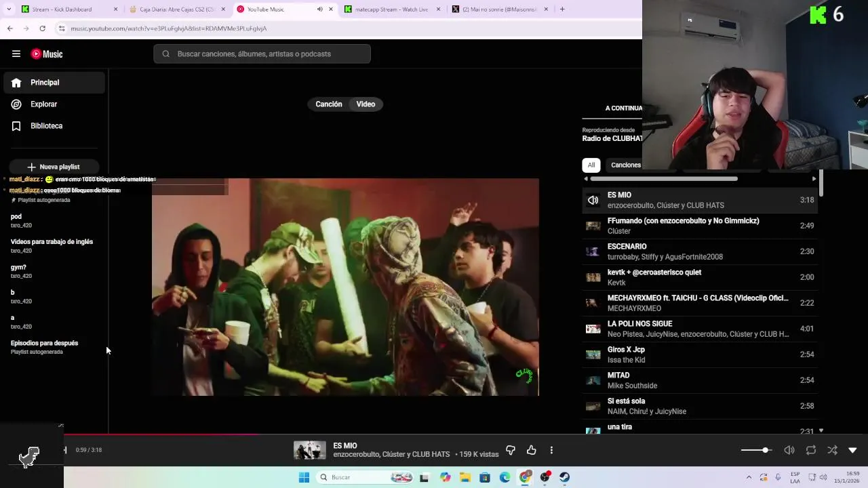Play MITAD by Mike Southside thumbnail
Viewport: 868px width, 488px height.
593,381
